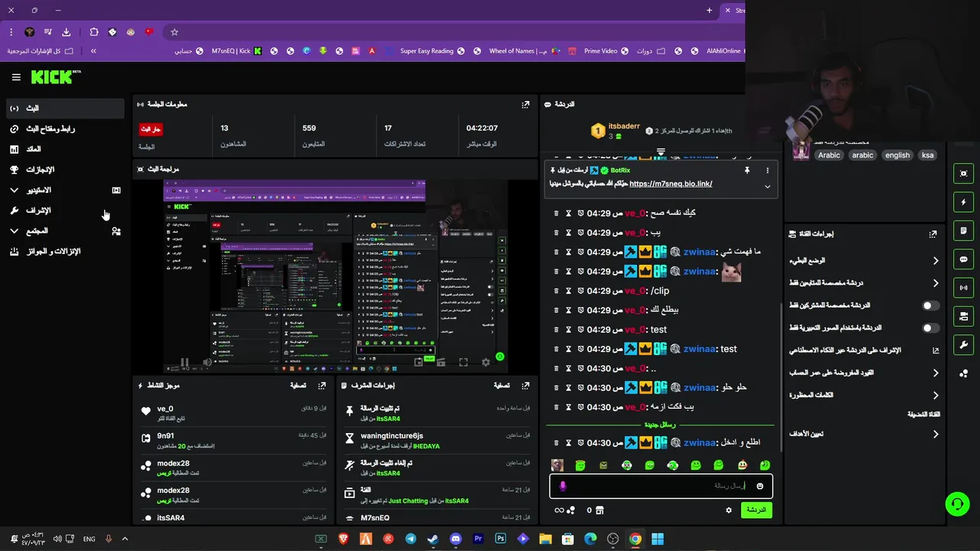Collapse the pinned BotRix message chevron

[767, 187]
